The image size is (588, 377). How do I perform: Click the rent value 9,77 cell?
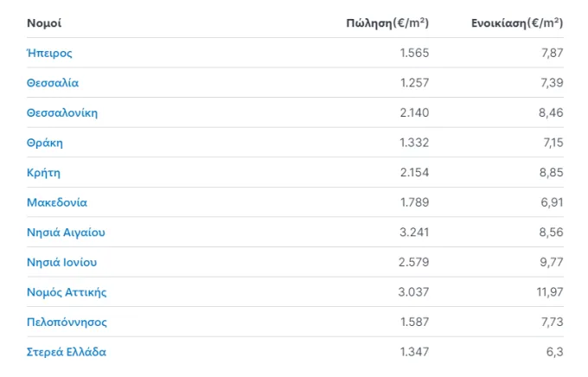point(552,262)
